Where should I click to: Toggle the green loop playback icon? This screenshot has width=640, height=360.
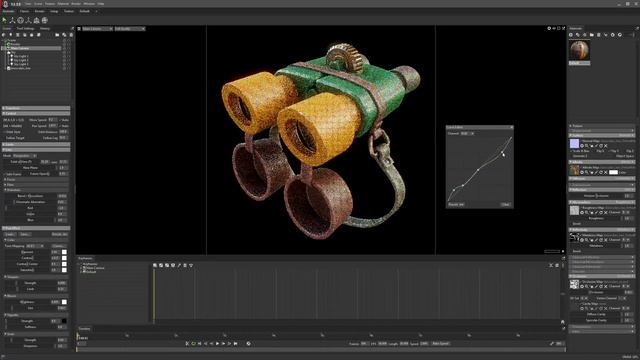coord(193,344)
